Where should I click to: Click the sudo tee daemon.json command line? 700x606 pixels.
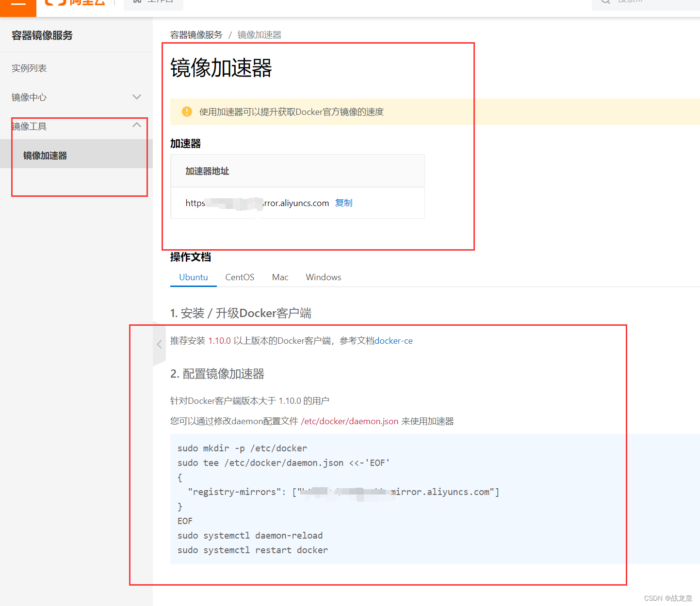[284, 463]
